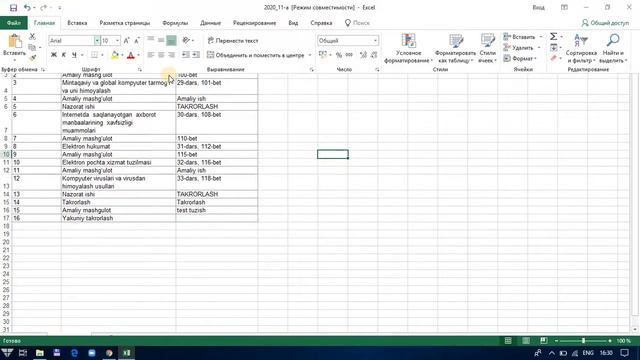
Task: Select cell containing Elektron hukumat
Action: pos(118,147)
